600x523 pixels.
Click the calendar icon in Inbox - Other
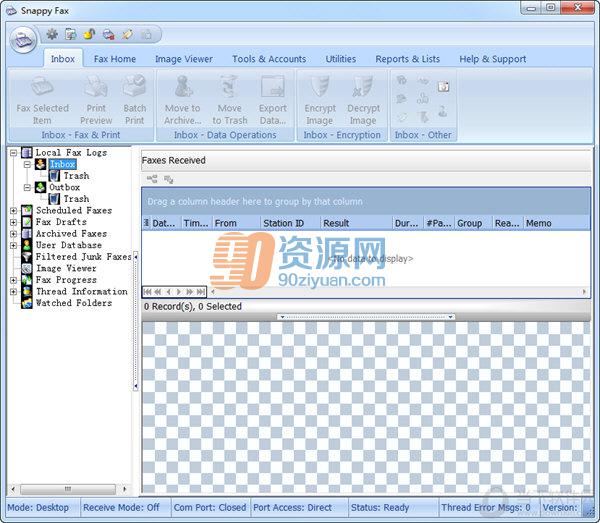pyautogui.click(x=443, y=86)
